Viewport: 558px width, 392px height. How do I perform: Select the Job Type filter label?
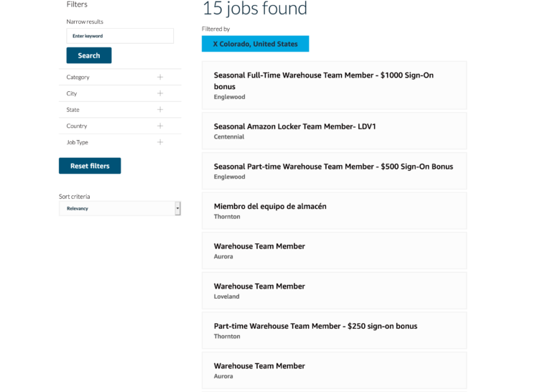point(78,142)
